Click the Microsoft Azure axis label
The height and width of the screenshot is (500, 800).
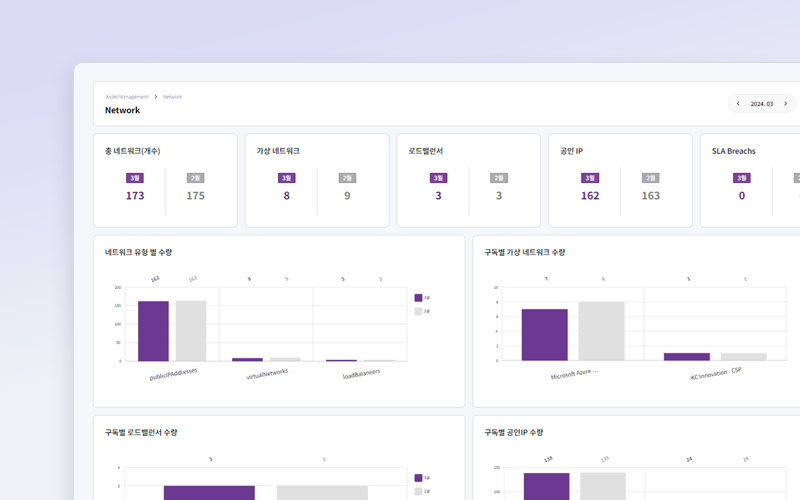click(x=574, y=373)
